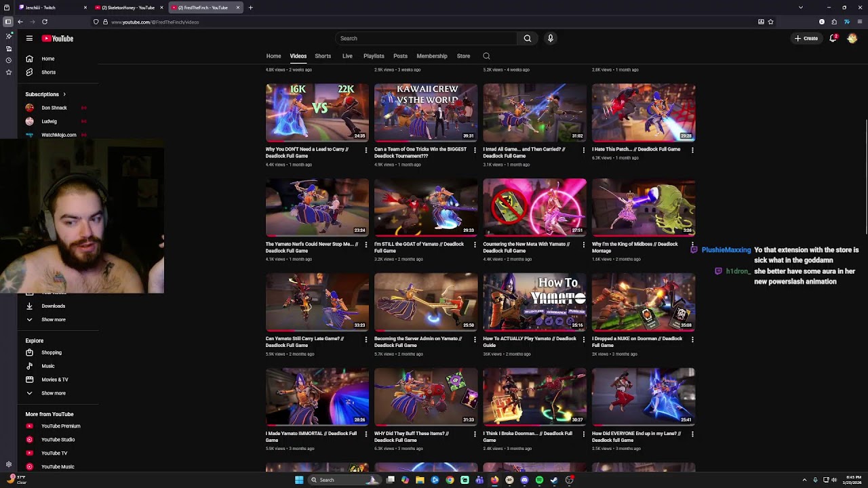This screenshot has width=868, height=488.
Task: Start voice search with the microphone icon
Action: coord(551,39)
